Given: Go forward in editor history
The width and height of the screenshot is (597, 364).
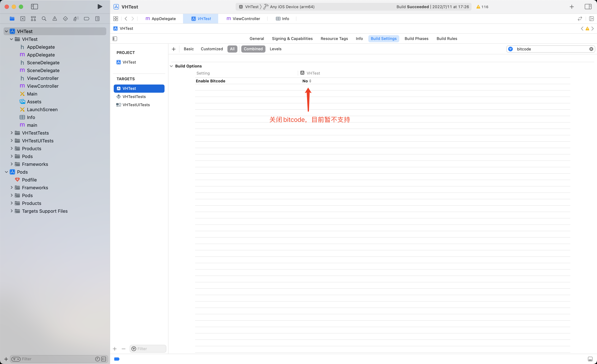Looking at the screenshot, I should (133, 19).
